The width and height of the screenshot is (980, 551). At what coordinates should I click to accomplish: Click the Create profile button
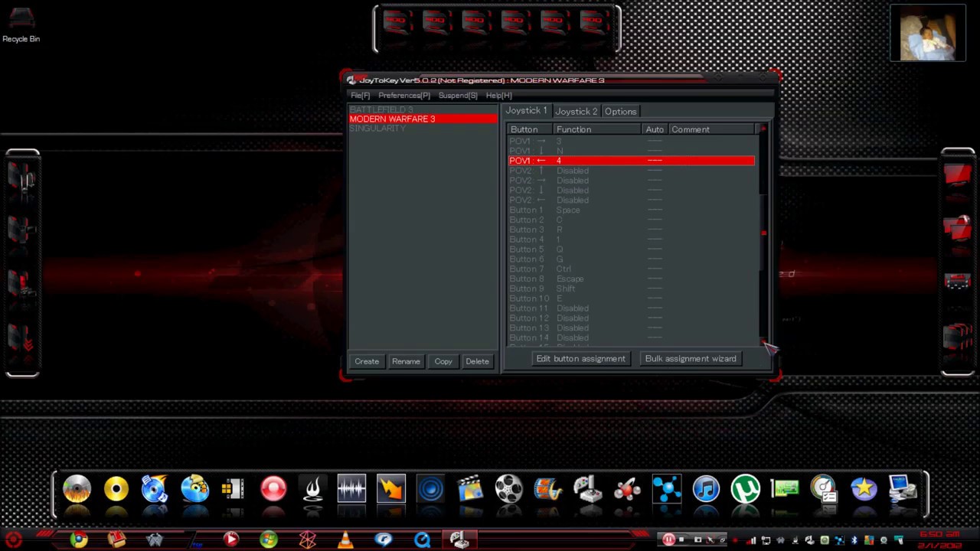367,361
